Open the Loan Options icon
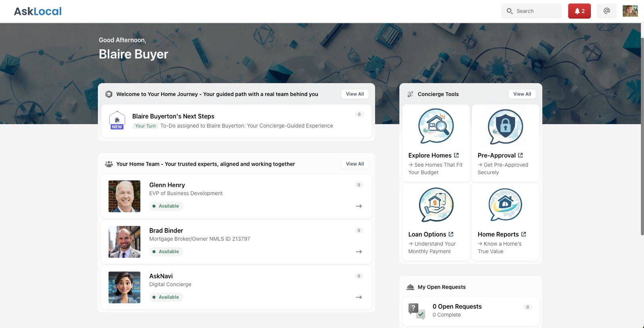Viewport: 644px width, 328px height. [x=436, y=205]
